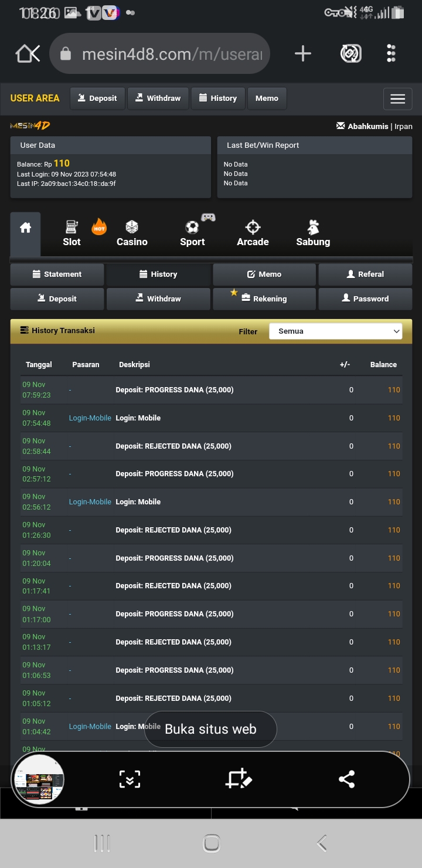This screenshot has width=422, height=868.
Task: Open the Slot games category
Action: (72, 233)
